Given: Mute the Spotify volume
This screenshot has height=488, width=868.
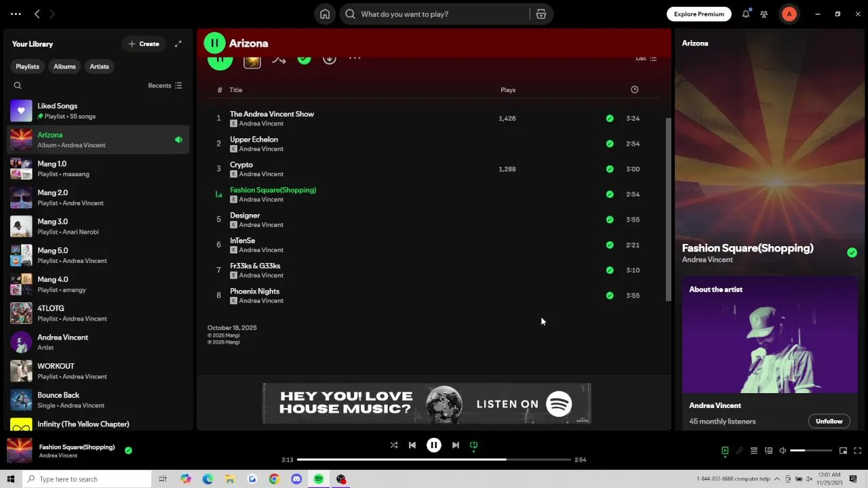Looking at the screenshot, I should (x=783, y=451).
